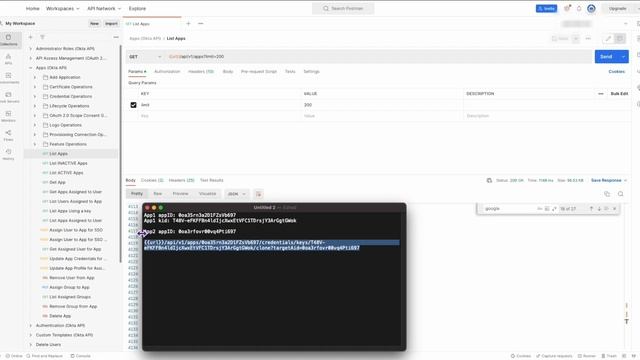
Task: Open the Send button dropdown arrow
Action: tap(623, 57)
